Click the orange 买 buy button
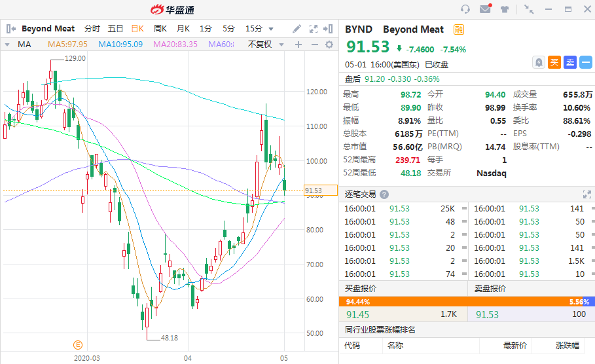Screen dimensions: 595x364 click(554, 62)
